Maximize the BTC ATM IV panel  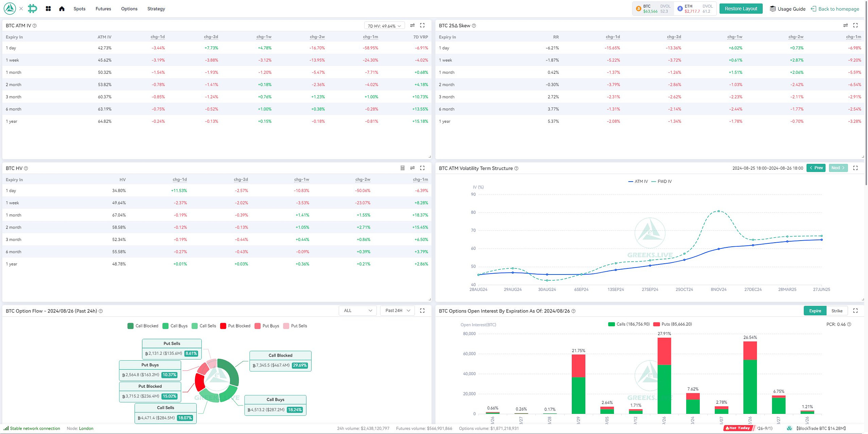[422, 25]
